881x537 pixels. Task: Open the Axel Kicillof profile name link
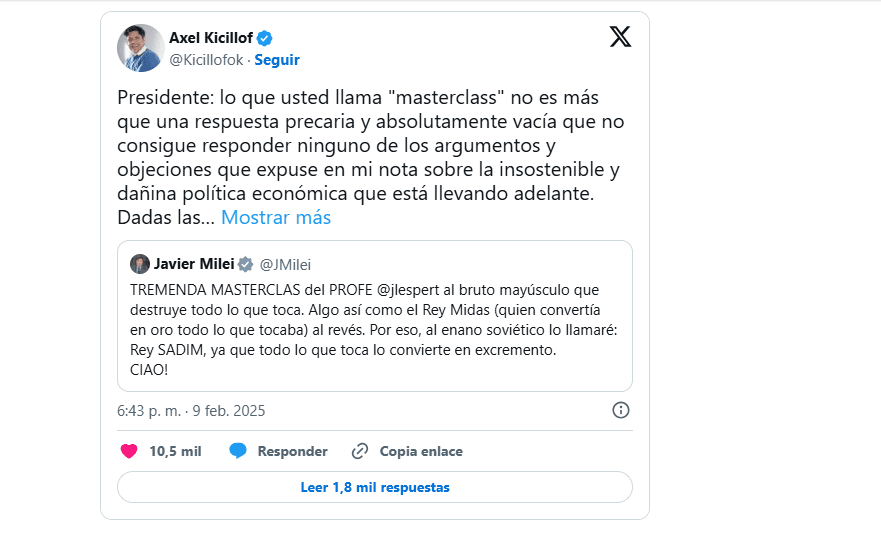pos(211,38)
